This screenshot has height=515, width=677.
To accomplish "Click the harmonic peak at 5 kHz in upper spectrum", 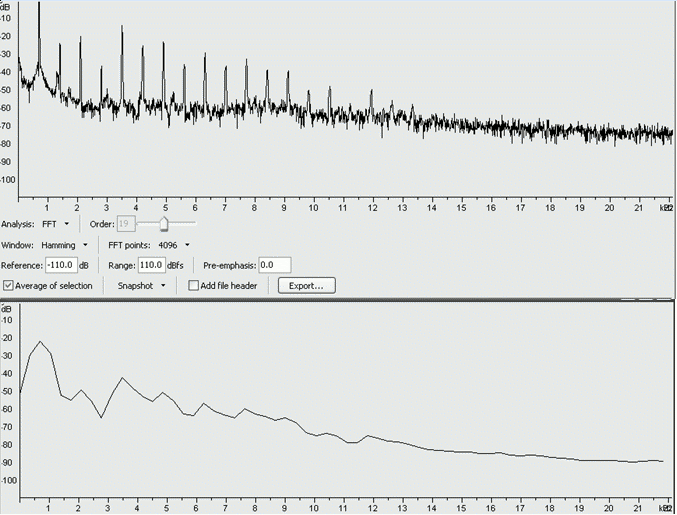I will coord(164,42).
